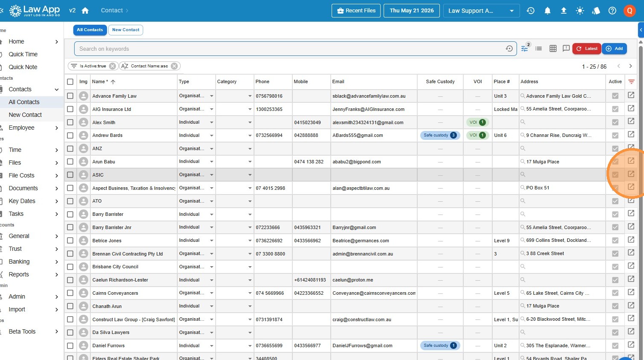
Task: Open Alex Smith record icon
Action: [x=631, y=122]
